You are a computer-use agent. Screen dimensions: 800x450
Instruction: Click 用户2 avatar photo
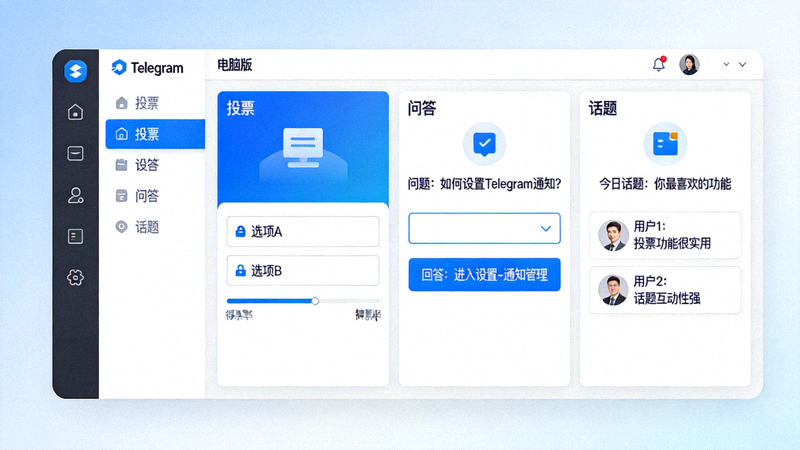[613, 290]
